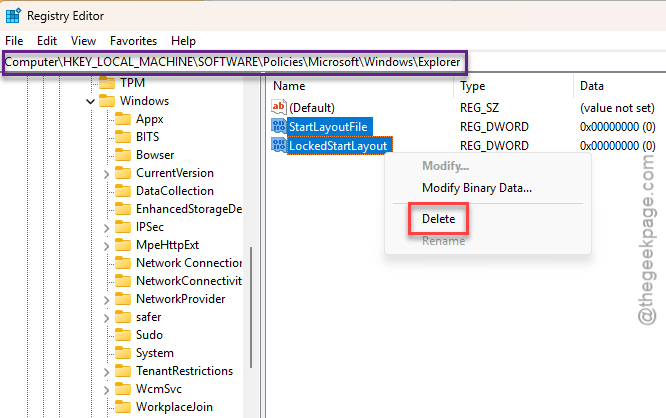This screenshot has width=666, height=418.
Task: Click the Bowser folder icon
Action: (x=123, y=155)
